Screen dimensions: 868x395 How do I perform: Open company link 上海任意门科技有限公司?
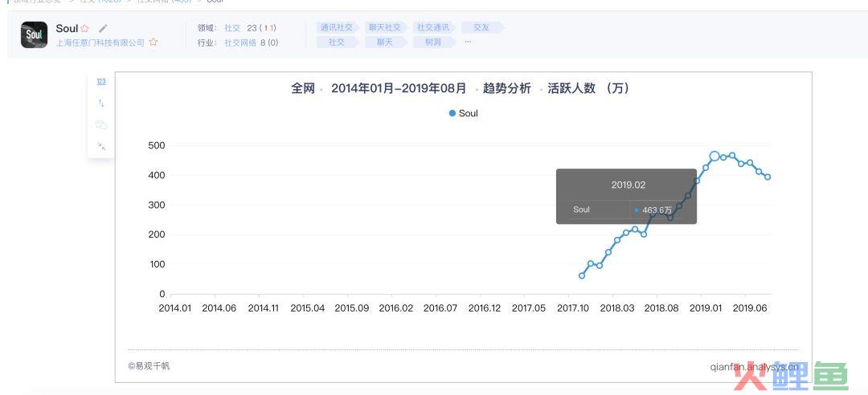pyautogui.click(x=100, y=43)
